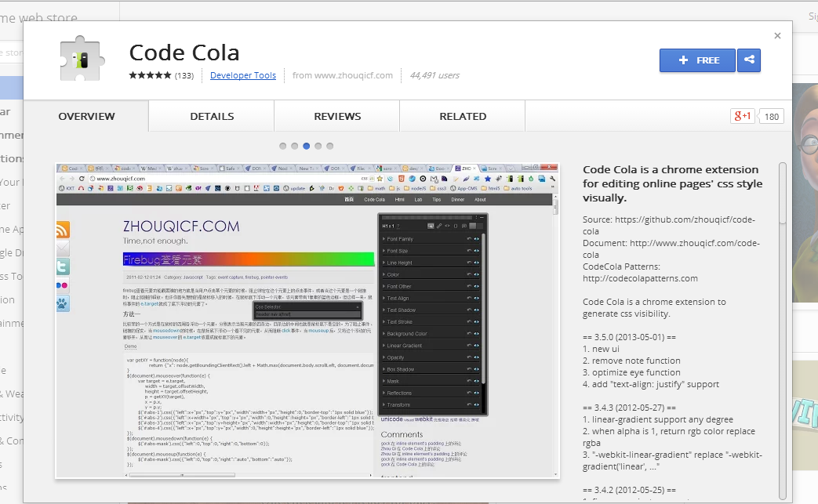818x504 pixels.
Task: Click the Code Cola puzzle-piece logo
Action: click(x=82, y=58)
